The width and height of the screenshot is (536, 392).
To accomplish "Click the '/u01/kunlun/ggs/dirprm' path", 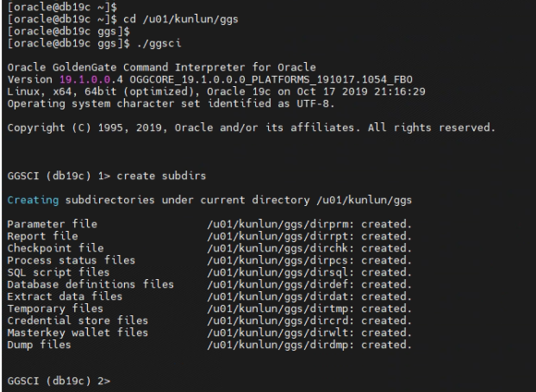I will point(277,224).
